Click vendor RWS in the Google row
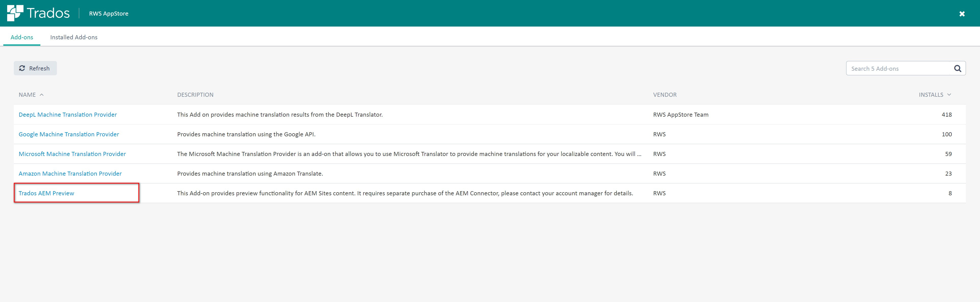 (x=659, y=134)
